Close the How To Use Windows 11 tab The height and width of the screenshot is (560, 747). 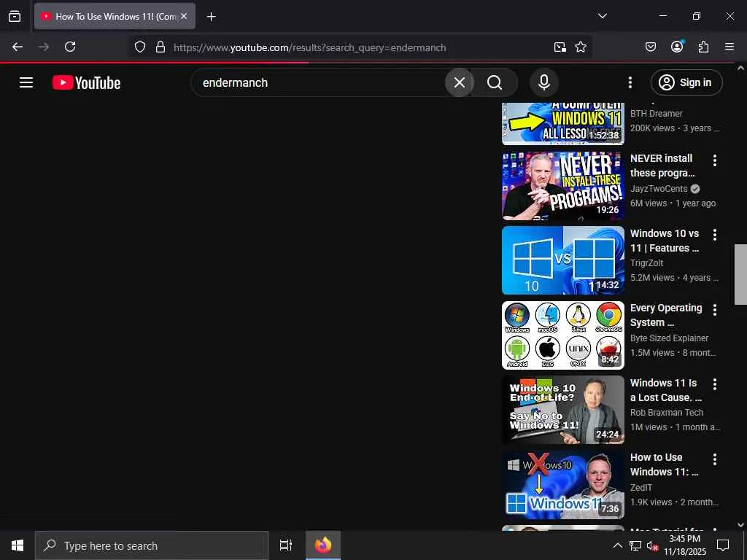(x=184, y=16)
